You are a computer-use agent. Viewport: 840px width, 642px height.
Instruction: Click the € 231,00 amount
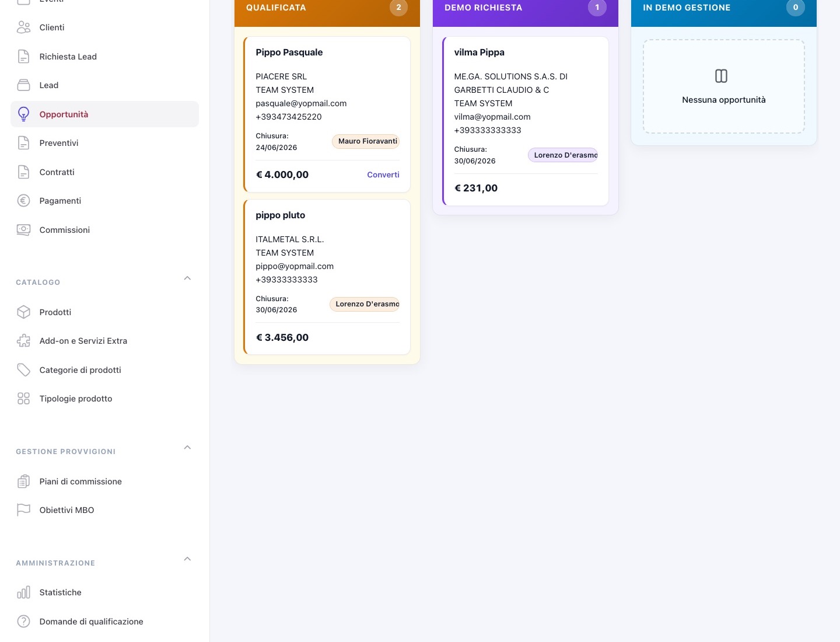[x=476, y=188]
